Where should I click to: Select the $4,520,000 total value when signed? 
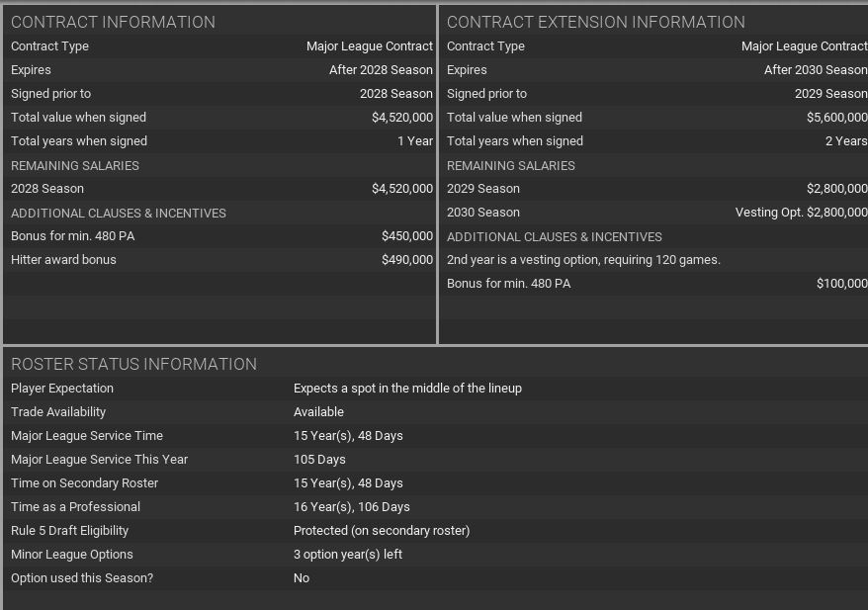click(401, 118)
